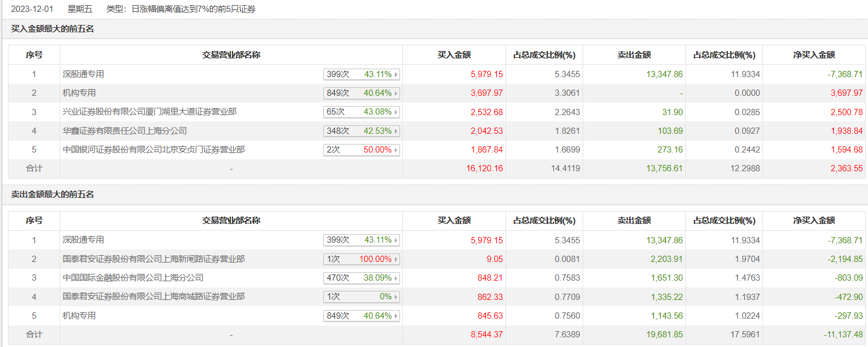This screenshot has width=868, height=347.
Task: Expand the 1次 0% arrow for 国泰君安上海商城路
Action: (x=395, y=297)
